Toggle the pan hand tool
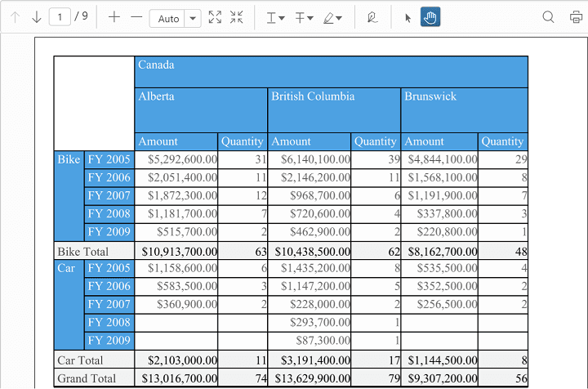The height and width of the screenshot is (389, 588). (430, 17)
